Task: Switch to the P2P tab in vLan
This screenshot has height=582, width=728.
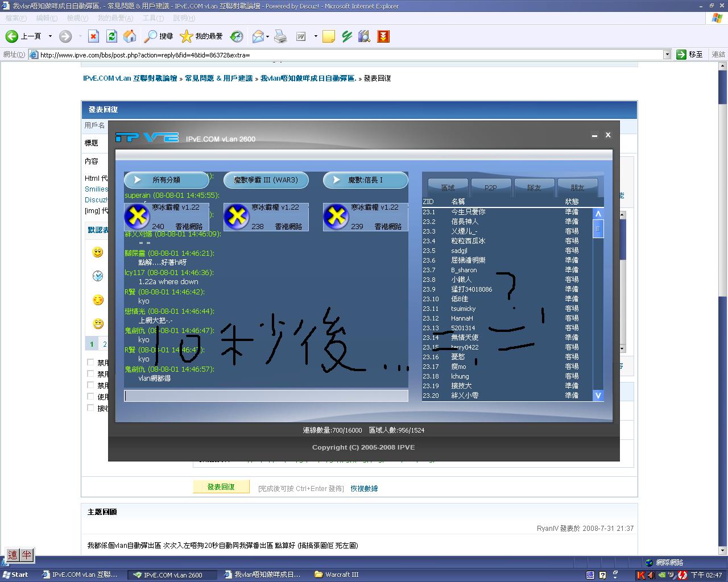Action: point(491,187)
